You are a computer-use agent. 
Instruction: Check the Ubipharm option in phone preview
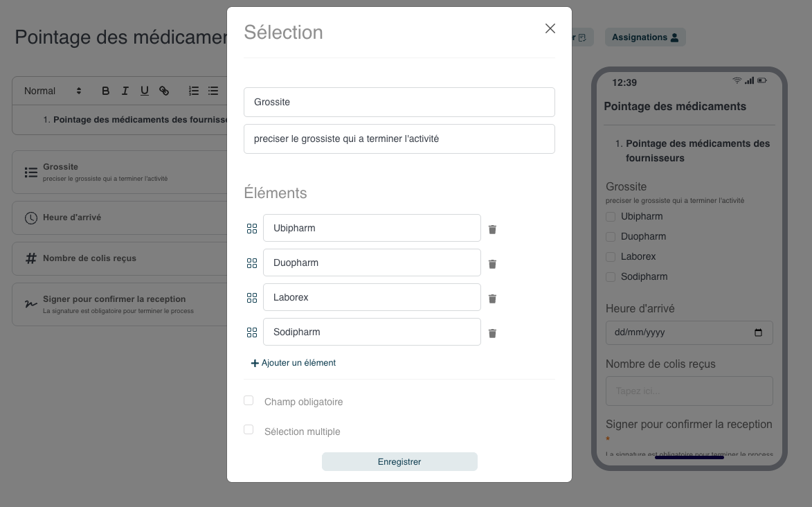[x=611, y=217]
